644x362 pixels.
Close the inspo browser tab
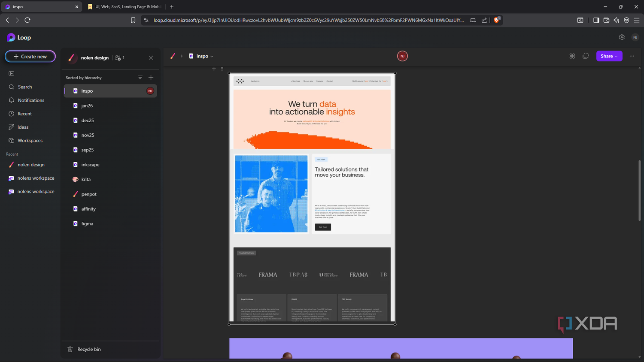77,7
